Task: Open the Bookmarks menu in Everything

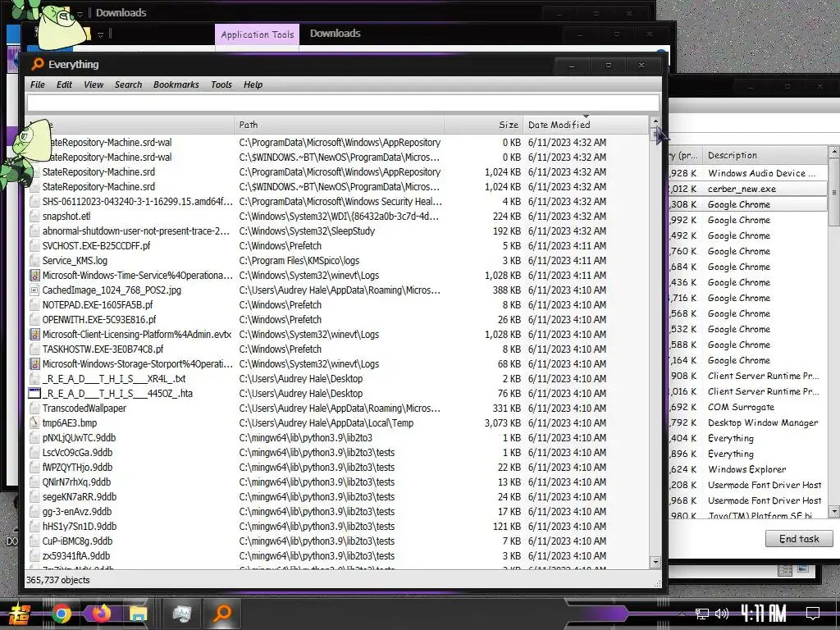Action: (x=176, y=84)
